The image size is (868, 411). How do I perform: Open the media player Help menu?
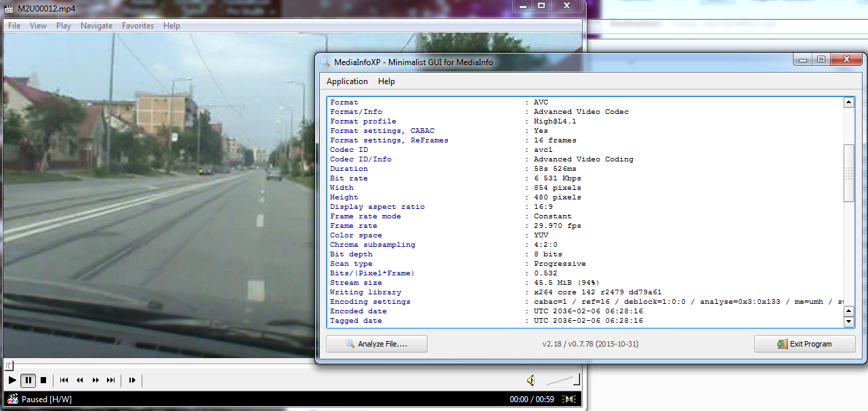click(x=172, y=26)
